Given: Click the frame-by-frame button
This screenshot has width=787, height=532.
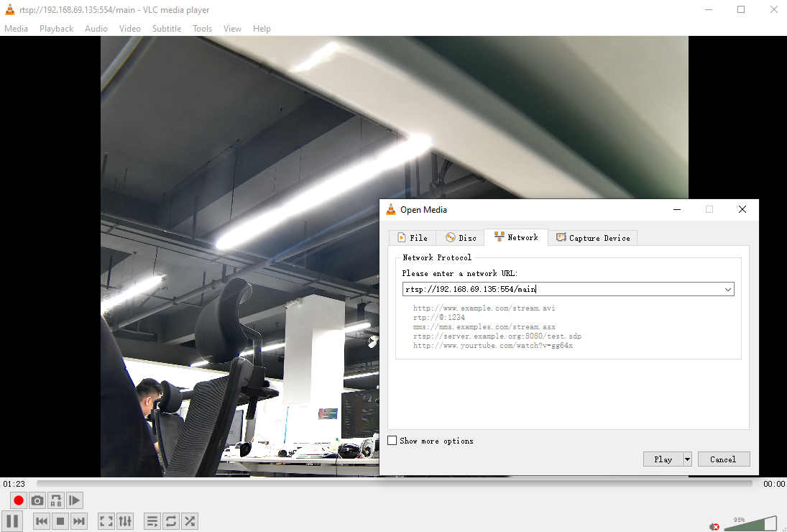Looking at the screenshot, I should [74, 500].
